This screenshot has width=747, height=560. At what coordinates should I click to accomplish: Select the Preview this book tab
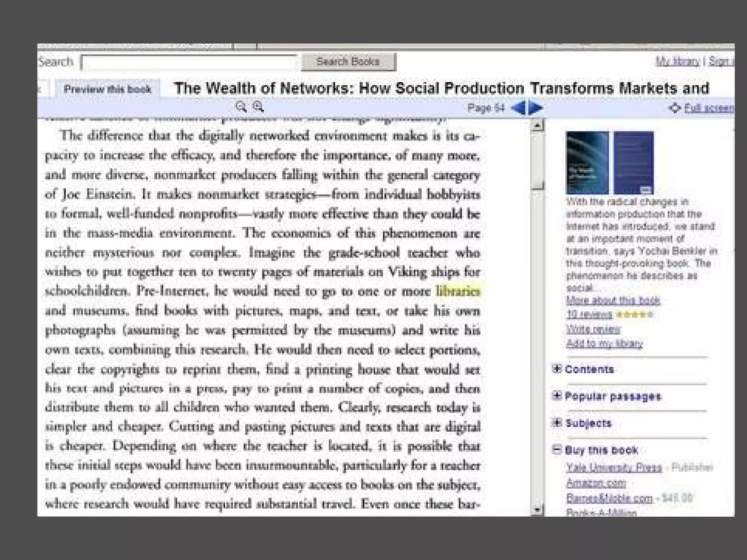tap(107, 89)
